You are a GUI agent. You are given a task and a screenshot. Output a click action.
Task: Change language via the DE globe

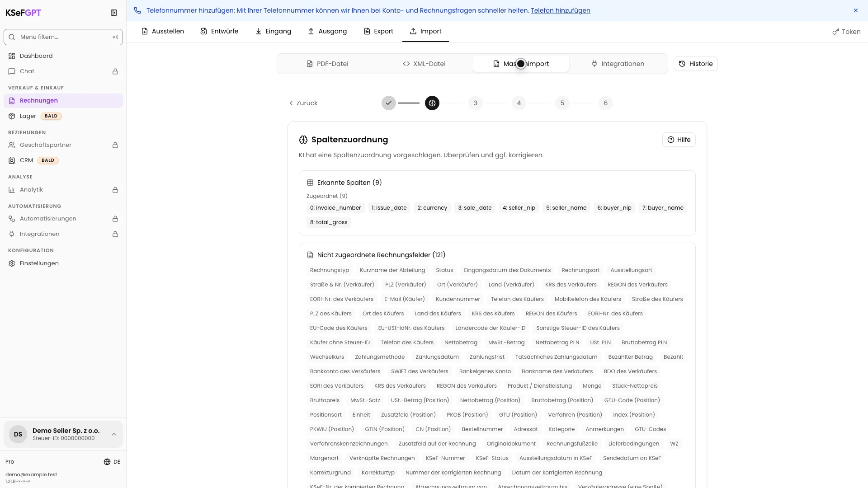pos(112,462)
